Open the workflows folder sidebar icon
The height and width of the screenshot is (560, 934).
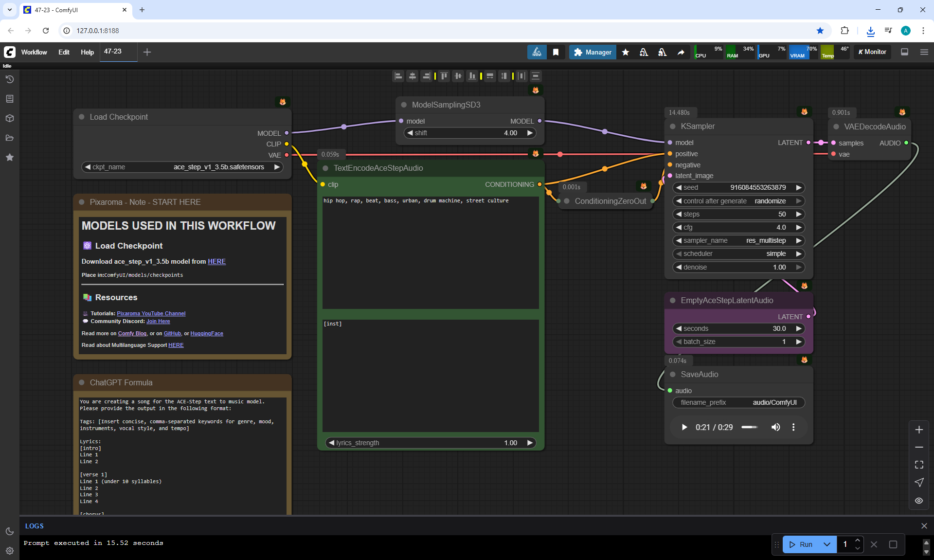(x=9, y=138)
